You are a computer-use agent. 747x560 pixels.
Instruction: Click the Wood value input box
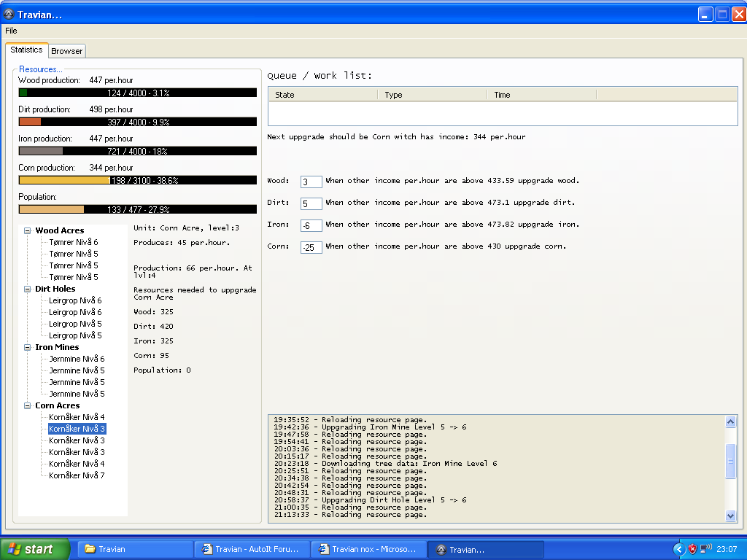coord(311,182)
